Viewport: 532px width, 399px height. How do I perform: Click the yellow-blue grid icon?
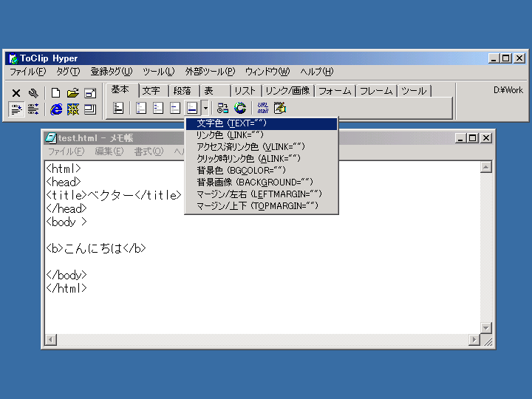pos(73,109)
